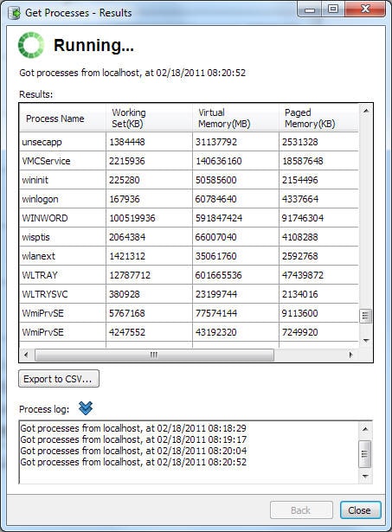Click results table scroll up arrow
This screenshot has width=392, height=532.
click(365, 111)
